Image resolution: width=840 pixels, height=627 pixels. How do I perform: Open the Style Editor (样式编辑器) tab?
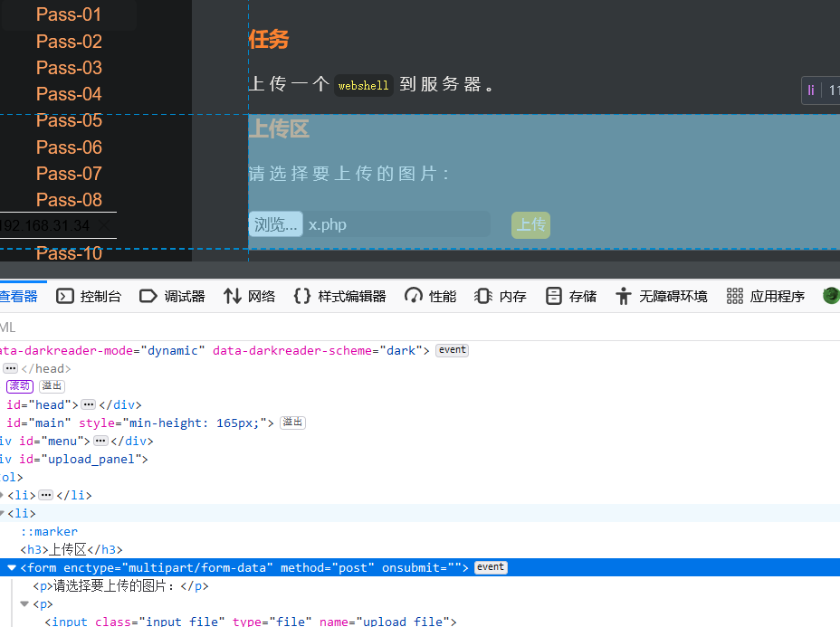point(339,296)
